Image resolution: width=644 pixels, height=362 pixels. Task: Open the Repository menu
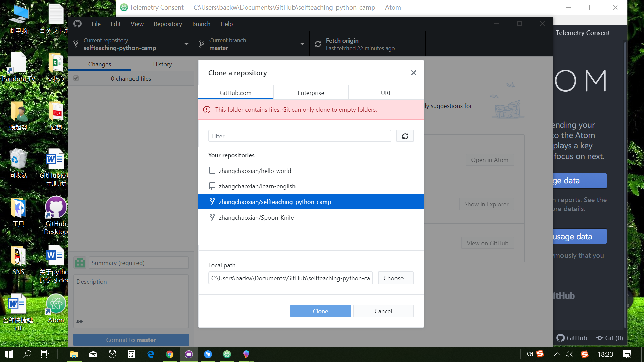tap(167, 24)
